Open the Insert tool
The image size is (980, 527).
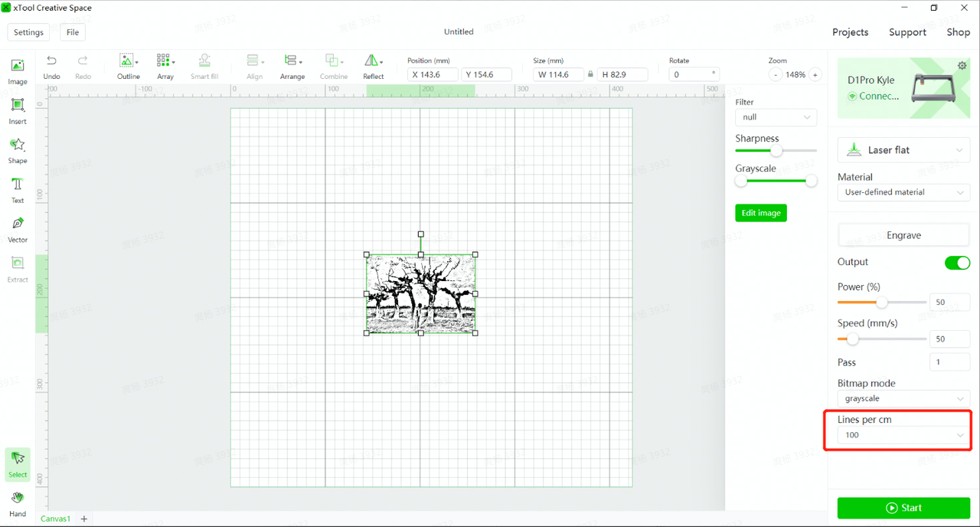tap(18, 110)
